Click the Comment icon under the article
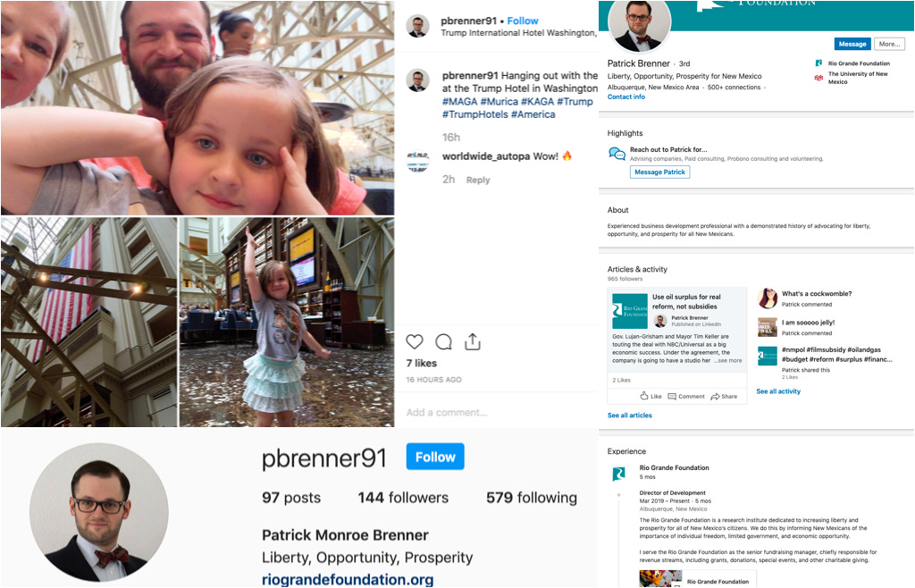Screen dimensions: 915x588 pyautogui.click(x=672, y=397)
